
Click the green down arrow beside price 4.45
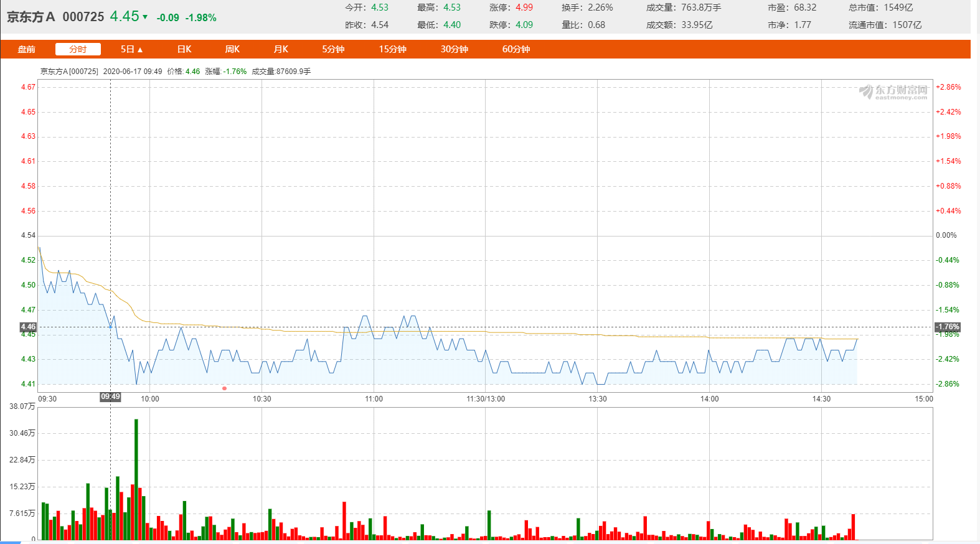tap(145, 17)
